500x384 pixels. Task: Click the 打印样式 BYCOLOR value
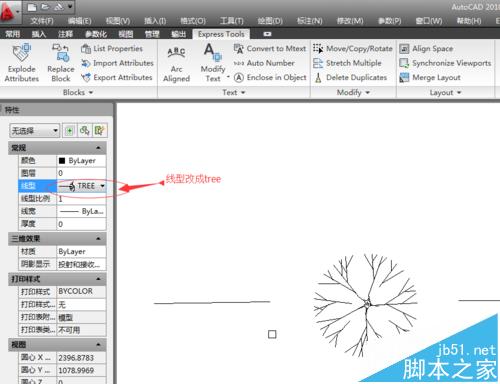tap(81, 291)
